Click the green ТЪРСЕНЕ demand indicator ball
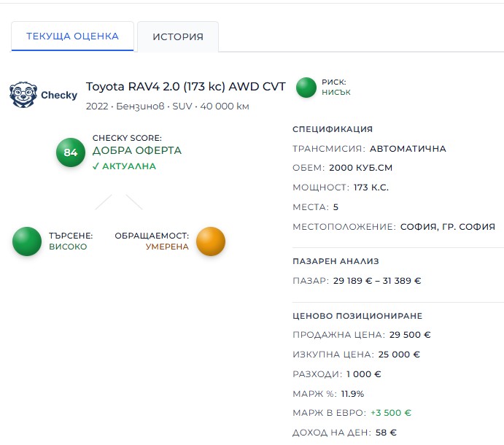 (27, 241)
